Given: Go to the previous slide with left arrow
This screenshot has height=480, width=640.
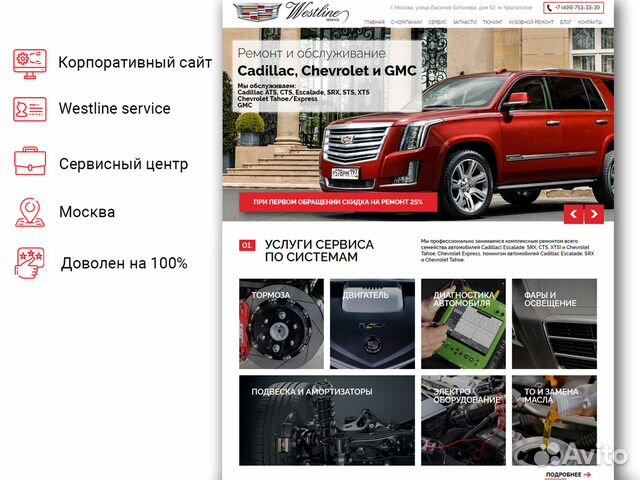Looking at the screenshot, I should [x=573, y=214].
